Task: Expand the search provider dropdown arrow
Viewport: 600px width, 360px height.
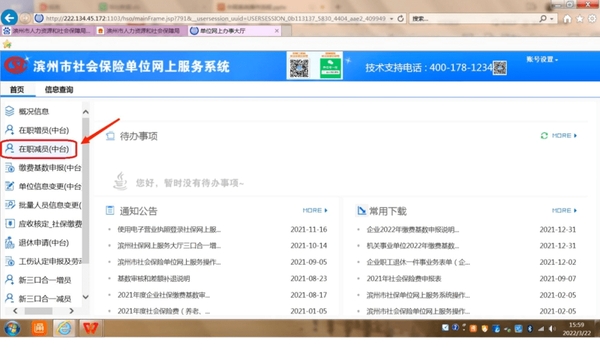Action: click(551, 18)
